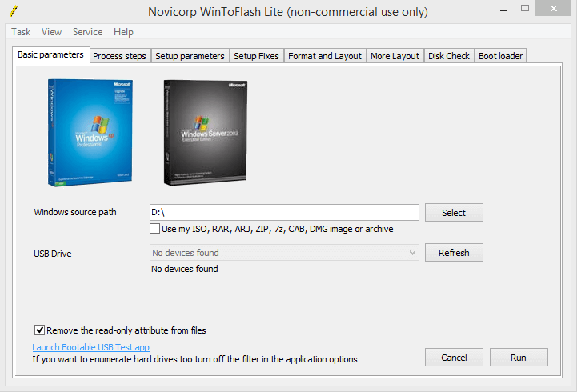Switch to the Process steps tab

(119, 56)
